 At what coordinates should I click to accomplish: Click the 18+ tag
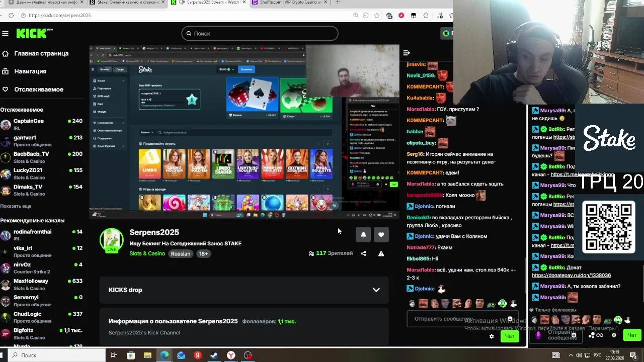click(203, 254)
